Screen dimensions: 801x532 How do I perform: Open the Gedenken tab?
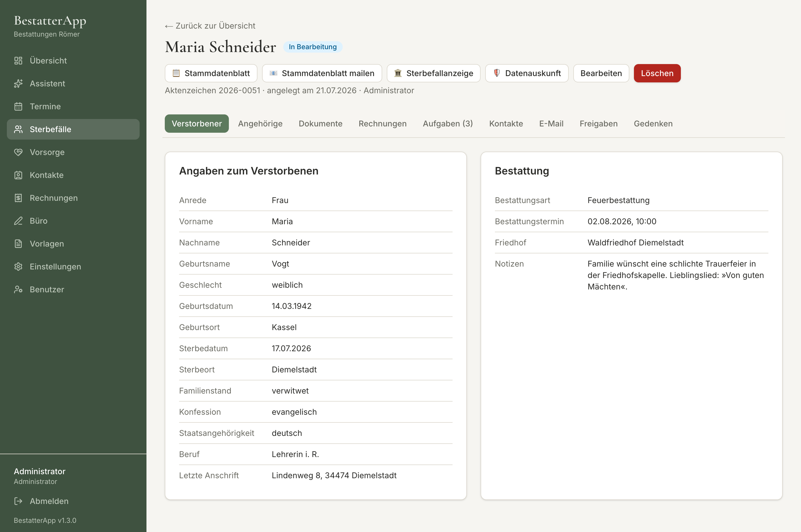tap(653, 124)
